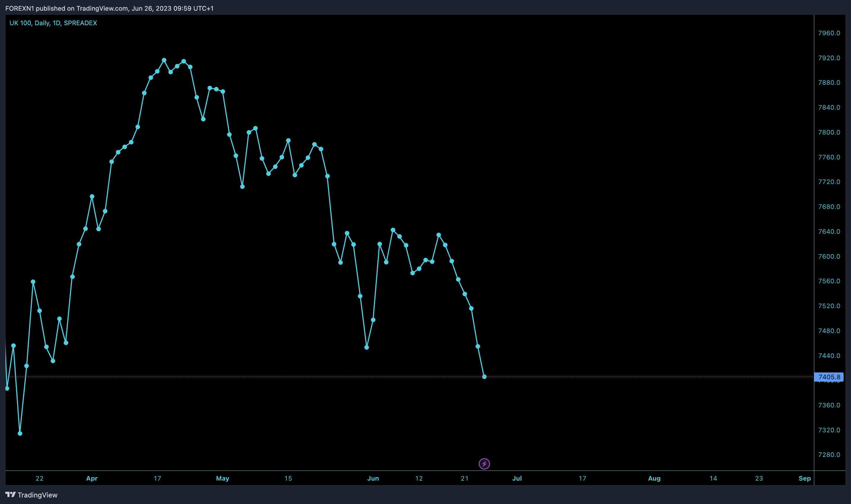Image resolution: width=851 pixels, height=504 pixels.
Task: Click the 7920.0 price axis label
Action: (829, 58)
